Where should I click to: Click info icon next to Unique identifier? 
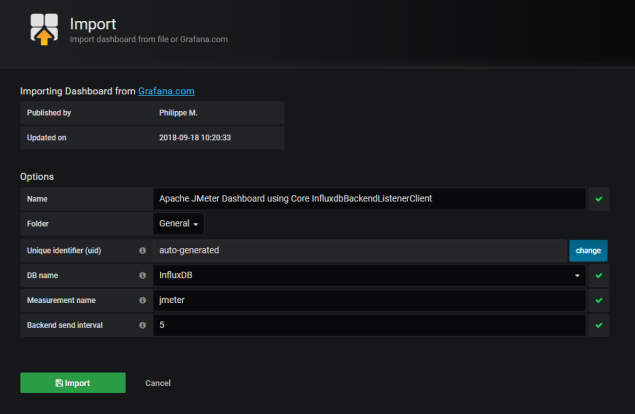142,250
